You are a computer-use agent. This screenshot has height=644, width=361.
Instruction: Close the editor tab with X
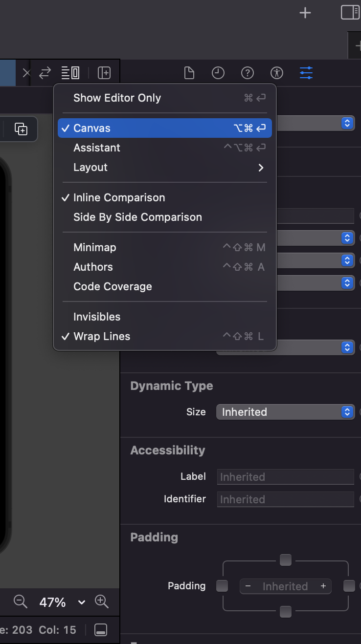click(26, 73)
